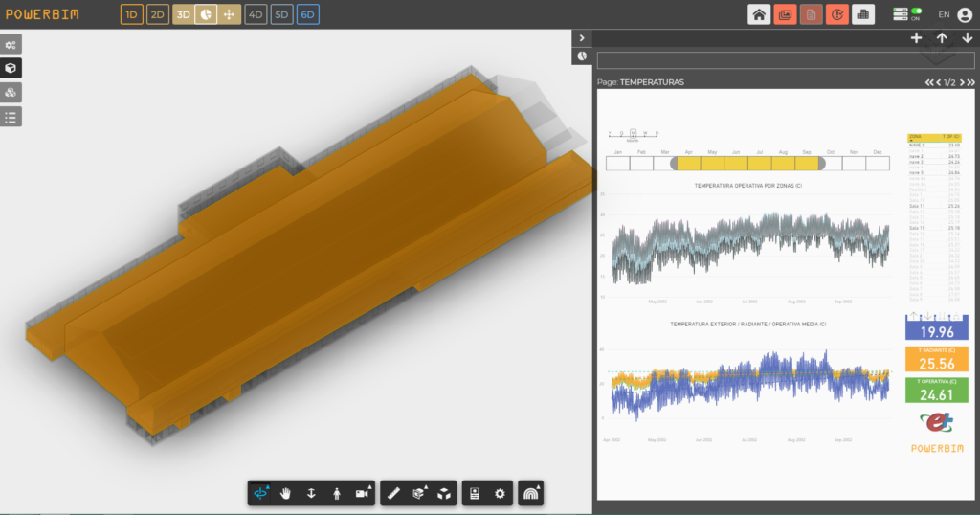Activate the orbit rotate tool
Viewport: 980px width, 515px height.
pos(260,494)
